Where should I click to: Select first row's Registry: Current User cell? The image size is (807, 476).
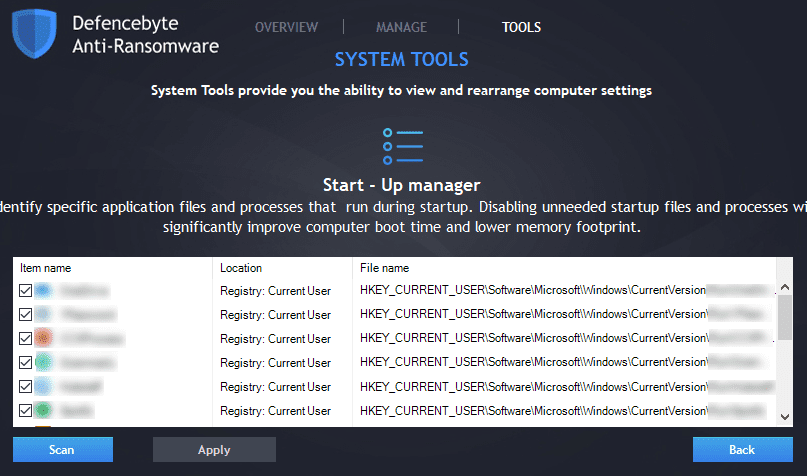(x=275, y=291)
